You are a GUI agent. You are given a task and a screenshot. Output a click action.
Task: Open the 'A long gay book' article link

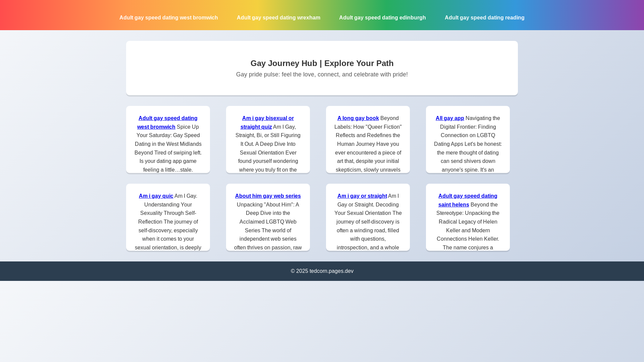pyautogui.click(x=358, y=118)
